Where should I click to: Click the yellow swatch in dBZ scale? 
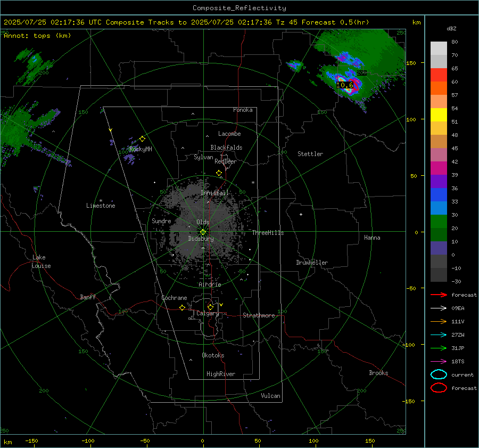(439, 115)
